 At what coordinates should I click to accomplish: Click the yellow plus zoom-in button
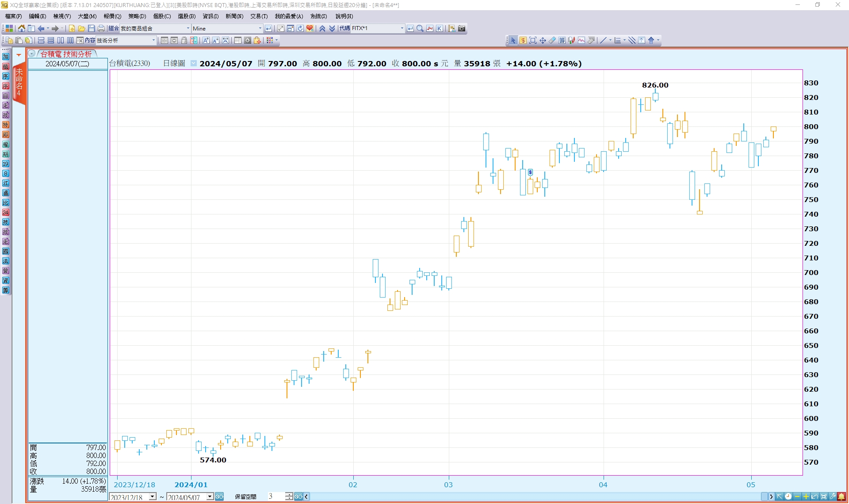806,496
